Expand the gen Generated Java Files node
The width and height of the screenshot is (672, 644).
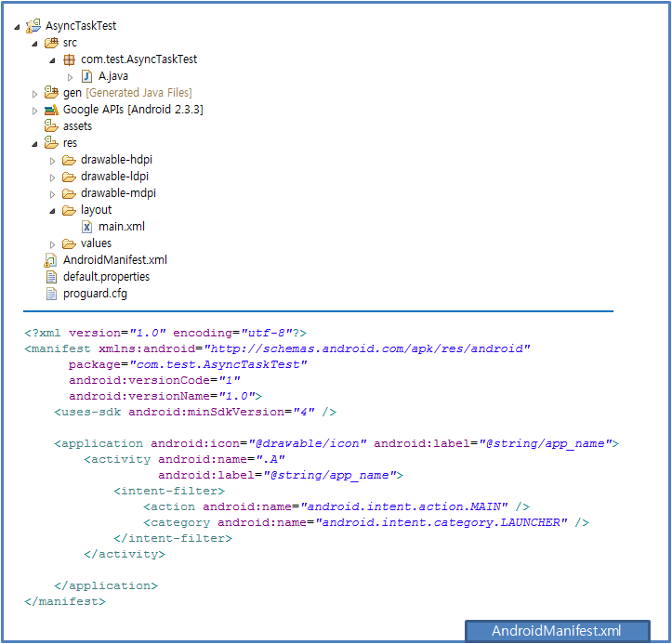(x=34, y=94)
